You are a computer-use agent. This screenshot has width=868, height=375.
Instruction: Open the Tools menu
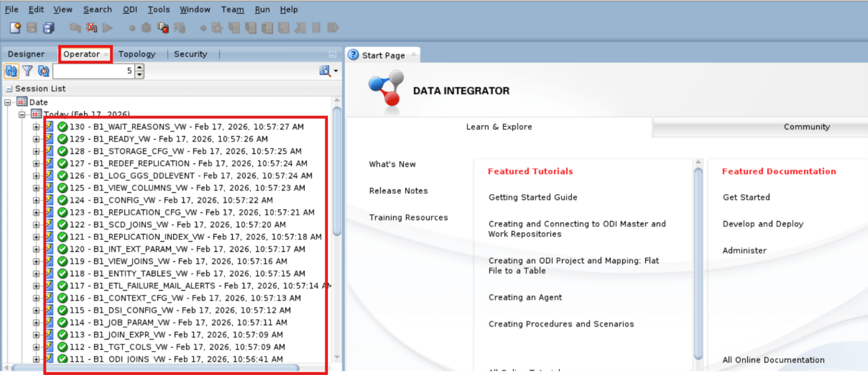tap(159, 9)
